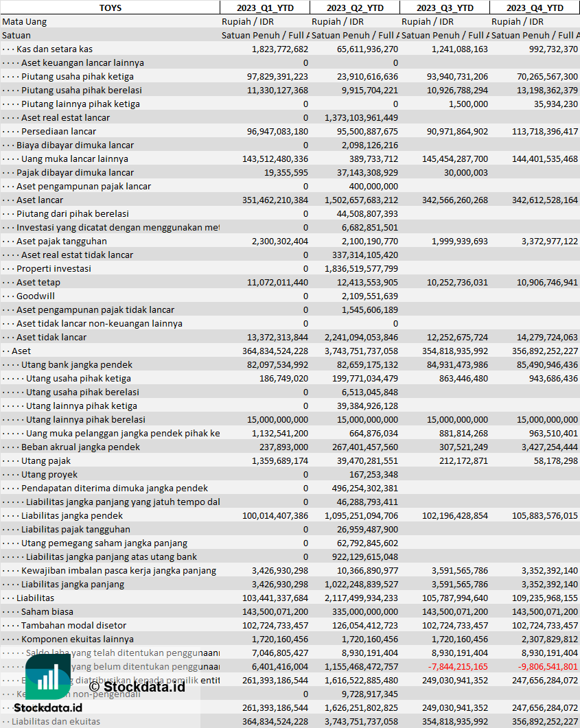Click value 97,829,391,223 in Q1 column
The image size is (580, 728).
click(x=277, y=77)
